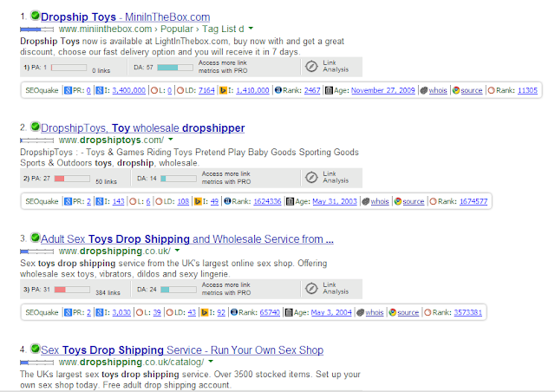Open Age link May 3, 2004
This screenshot has height=392, width=555.
[x=331, y=312]
